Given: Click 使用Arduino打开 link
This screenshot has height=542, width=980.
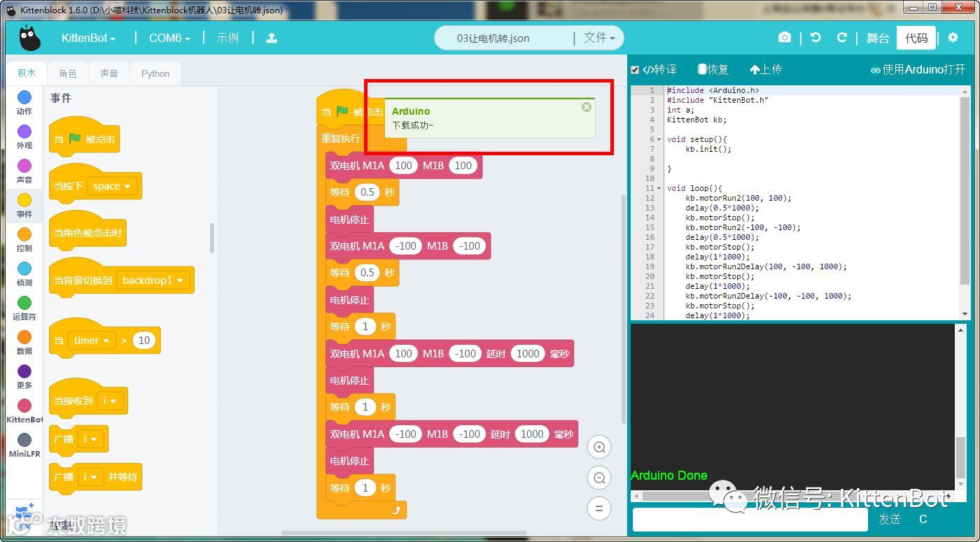Looking at the screenshot, I should click(x=918, y=70).
